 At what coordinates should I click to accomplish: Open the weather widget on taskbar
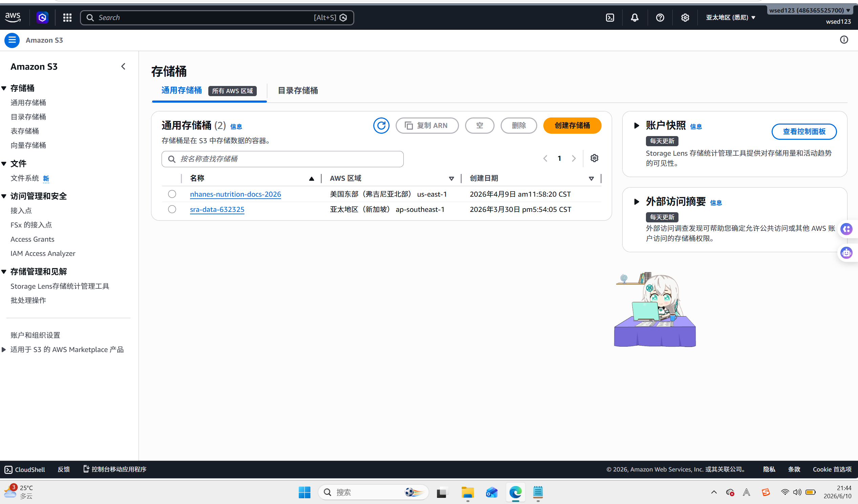(x=19, y=492)
